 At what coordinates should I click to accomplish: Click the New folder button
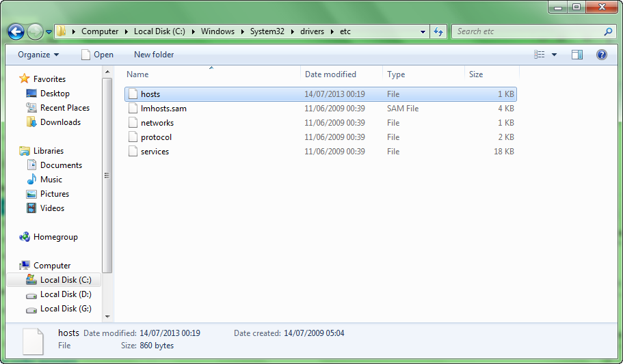point(154,55)
